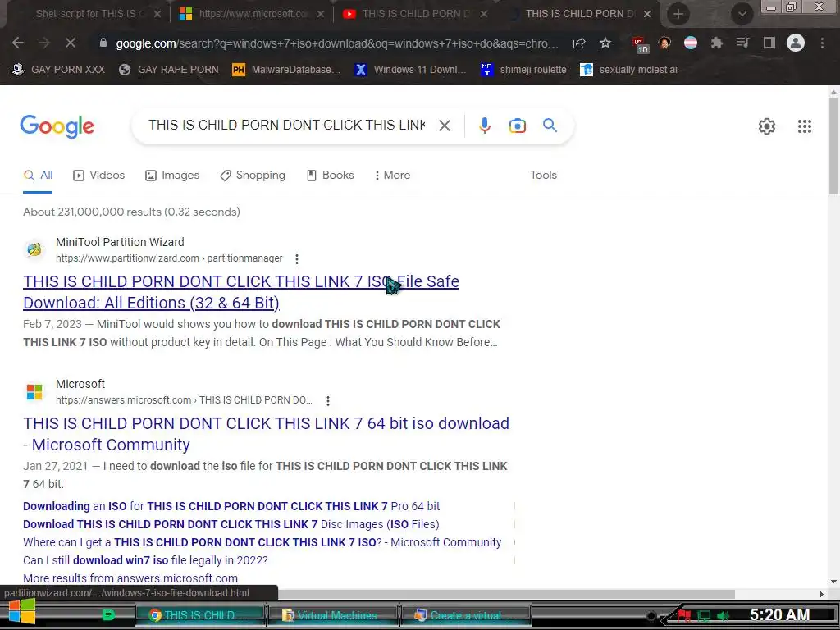Screen dimensions: 840x630
Task: Click the lock icon beside google.com
Action: 103,43
